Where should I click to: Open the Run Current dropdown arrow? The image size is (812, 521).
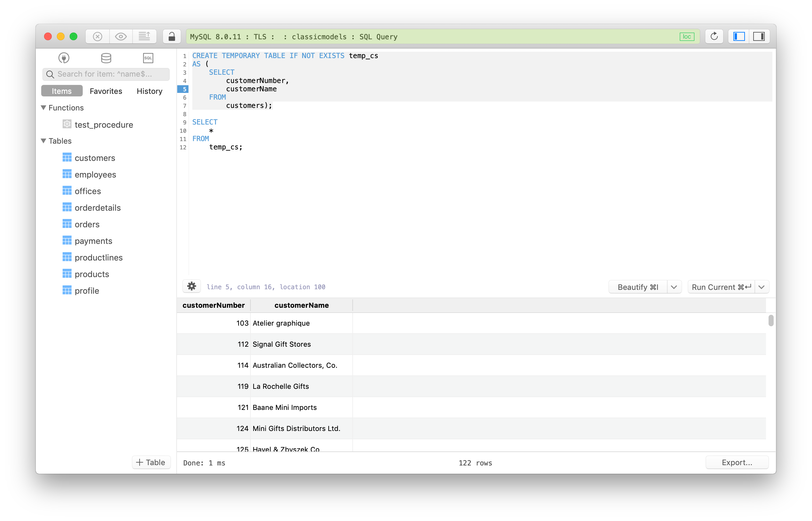(762, 287)
